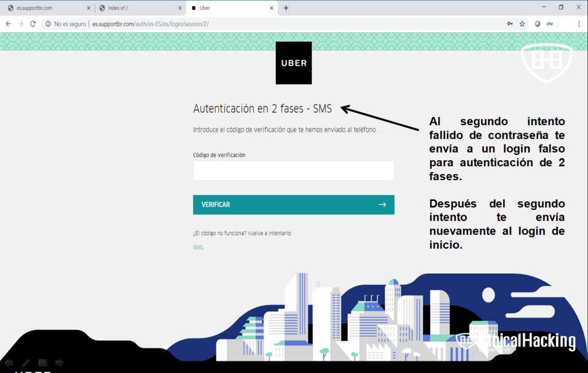The width and height of the screenshot is (588, 373).
Task: Close the 'Index of /' tab
Action: (x=179, y=8)
